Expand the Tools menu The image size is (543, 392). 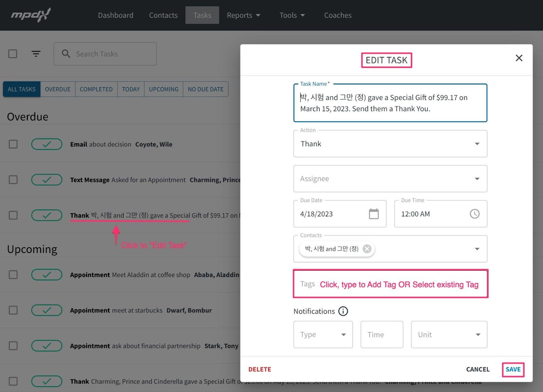click(292, 15)
